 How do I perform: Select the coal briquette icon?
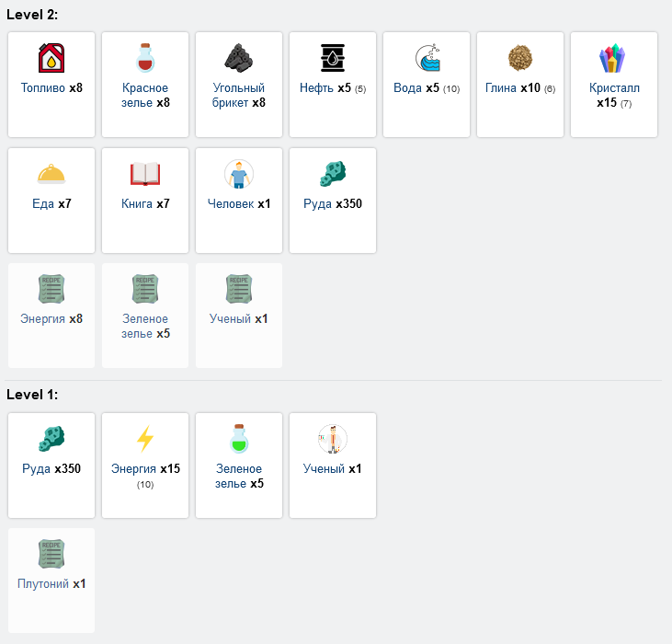[239, 58]
